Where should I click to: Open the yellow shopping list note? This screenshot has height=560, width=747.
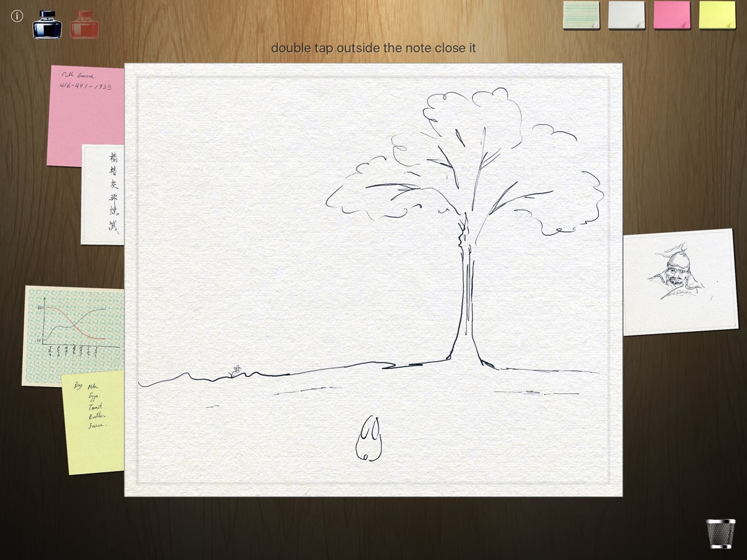tap(93, 423)
